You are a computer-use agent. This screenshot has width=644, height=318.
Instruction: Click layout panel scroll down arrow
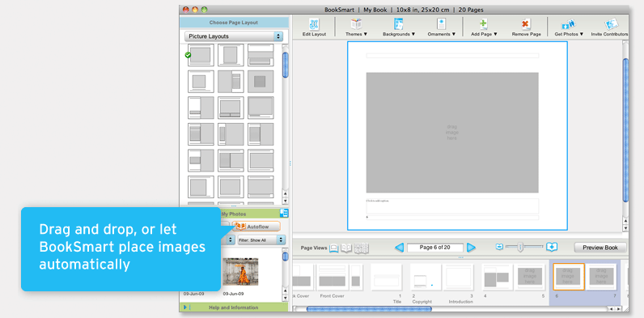pos(285,201)
